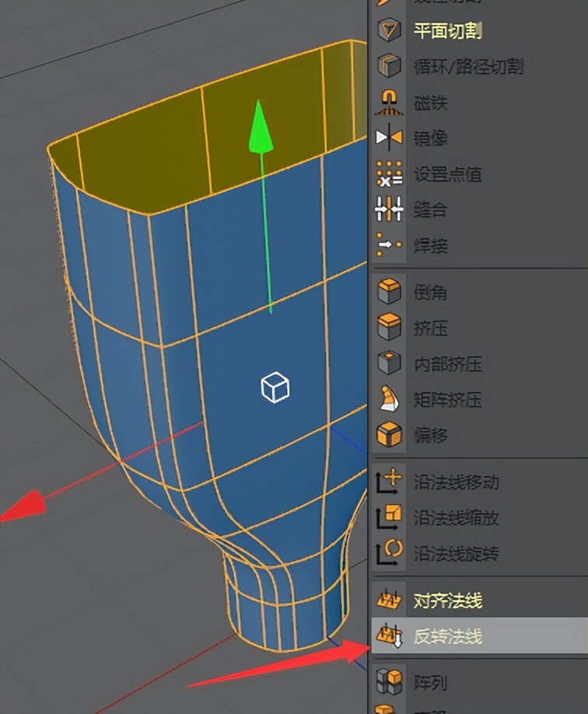This screenshot has height=714, width=588.
Task: Select the 缝合 stitch tool icon
Action: point(389,209)
